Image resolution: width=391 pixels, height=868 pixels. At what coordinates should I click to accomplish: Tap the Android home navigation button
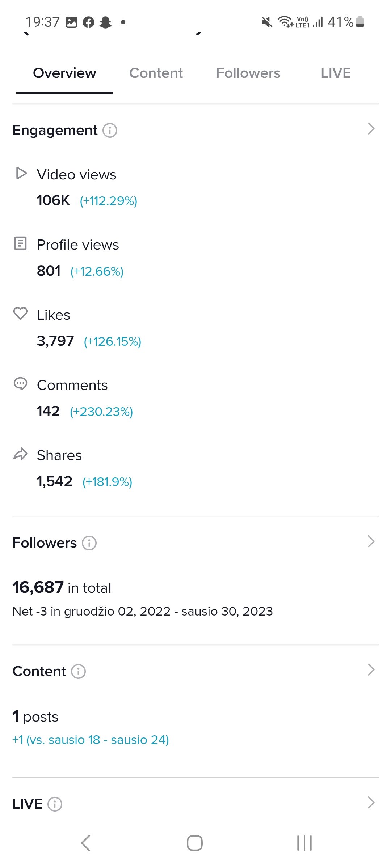click(x=195, y=843)
